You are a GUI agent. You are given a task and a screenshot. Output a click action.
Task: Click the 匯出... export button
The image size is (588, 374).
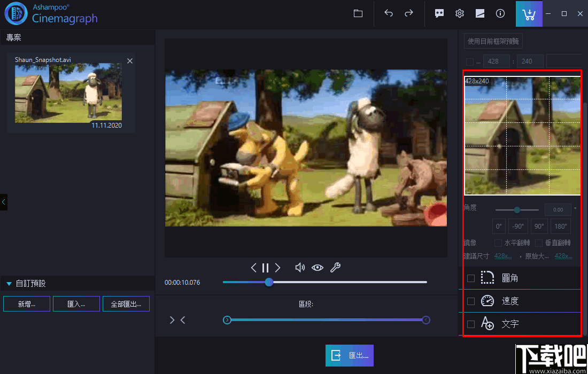point(350,355)
